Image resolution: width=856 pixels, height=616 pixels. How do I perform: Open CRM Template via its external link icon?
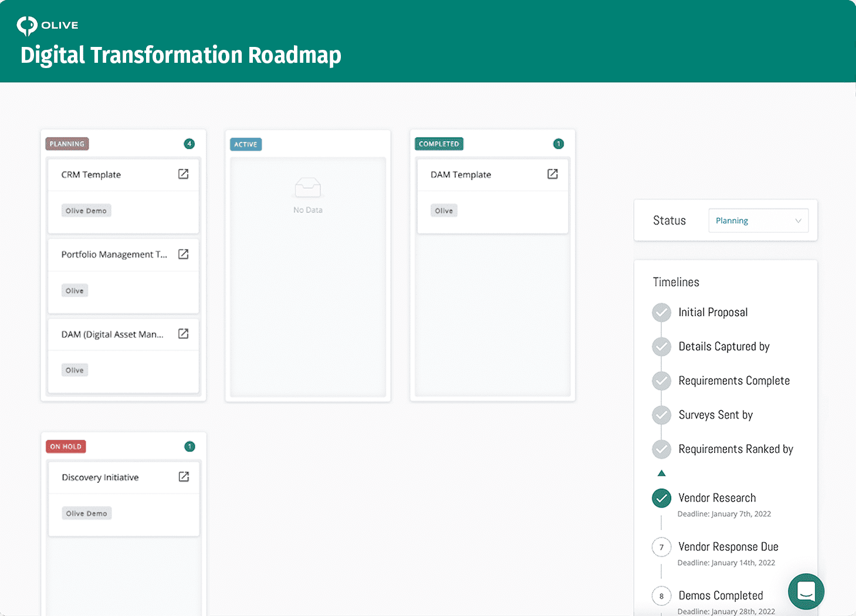pos(183,174)
